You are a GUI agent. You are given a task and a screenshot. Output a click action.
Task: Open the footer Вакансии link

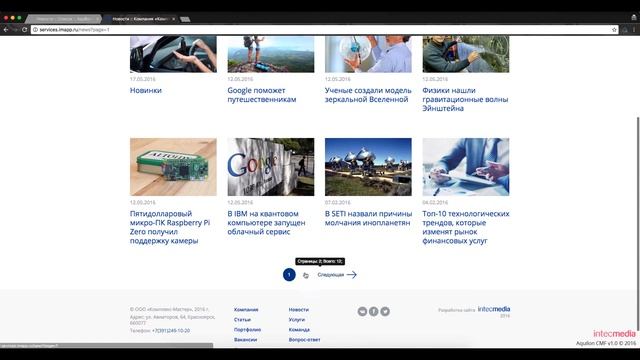click(245, 340)
